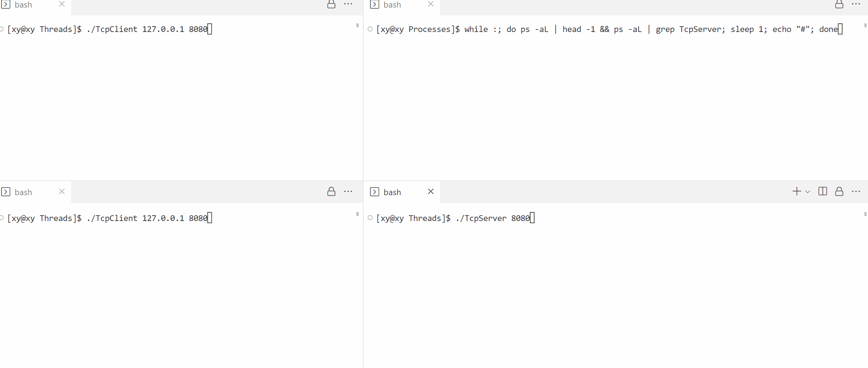This screenshot has height=368, width=868.
Task: Click the decoration circle next to the while-loop command
Action: 370,29
